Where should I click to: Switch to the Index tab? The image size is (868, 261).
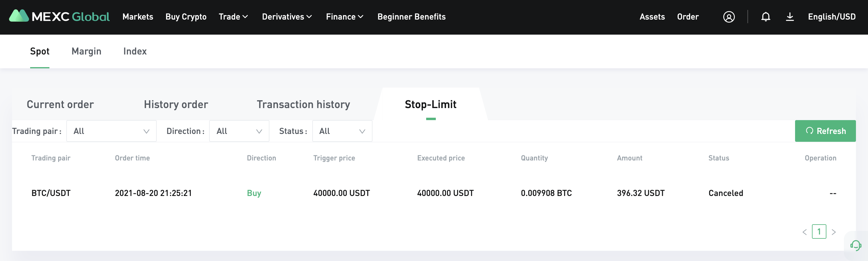click(x=135, y=51)
